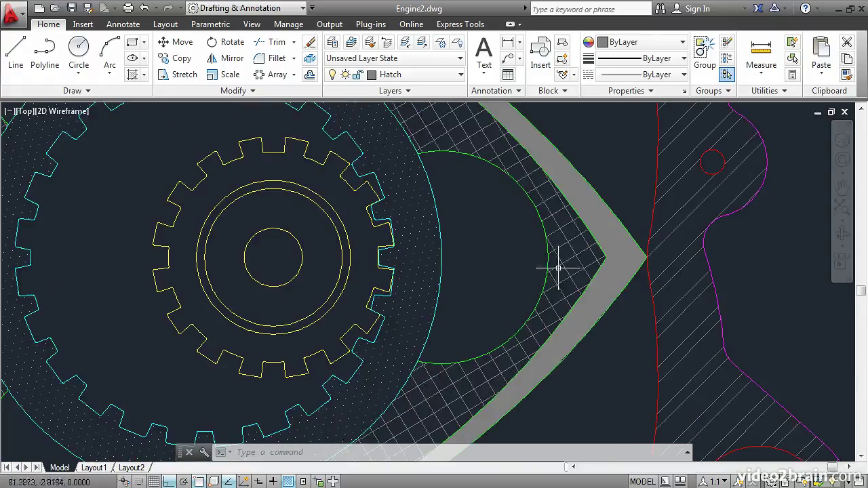Click the Group tool
This screenshot has width=868, height=488.
click(705, 53)
